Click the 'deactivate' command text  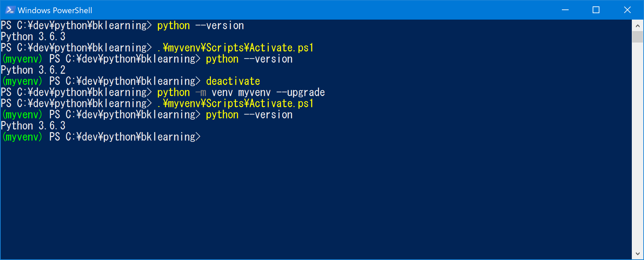click(x=233, y=81)
